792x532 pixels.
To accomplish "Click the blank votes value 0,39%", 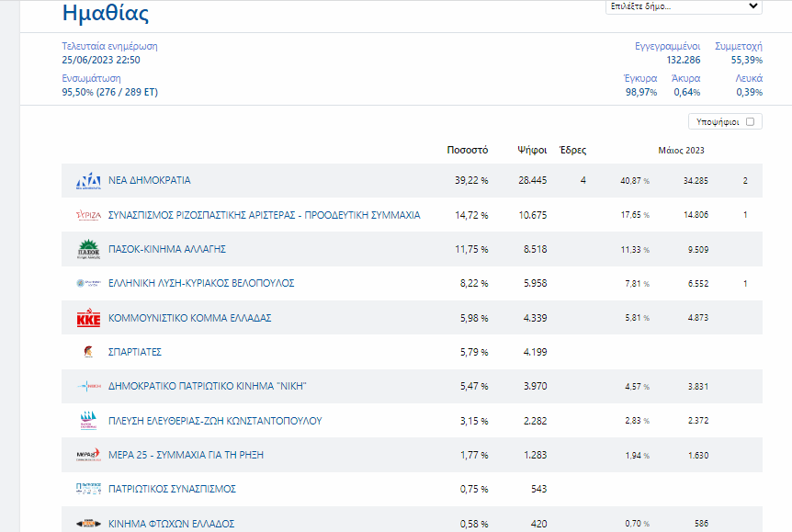I will click(x=749, y=93).
